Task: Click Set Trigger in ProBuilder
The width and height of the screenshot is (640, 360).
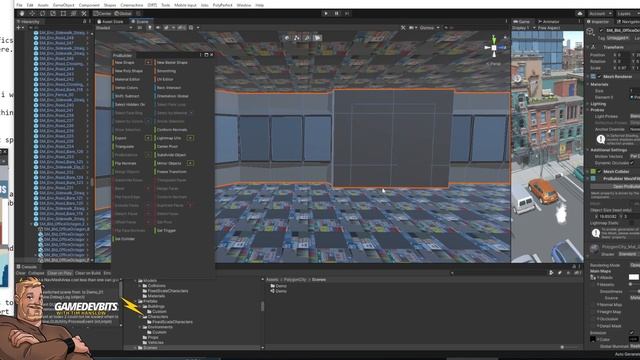Action: point(166,231)
